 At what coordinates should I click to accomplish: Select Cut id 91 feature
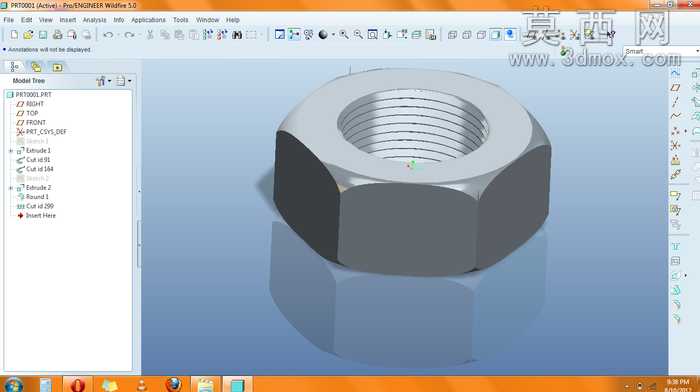(x=33, y=160)
